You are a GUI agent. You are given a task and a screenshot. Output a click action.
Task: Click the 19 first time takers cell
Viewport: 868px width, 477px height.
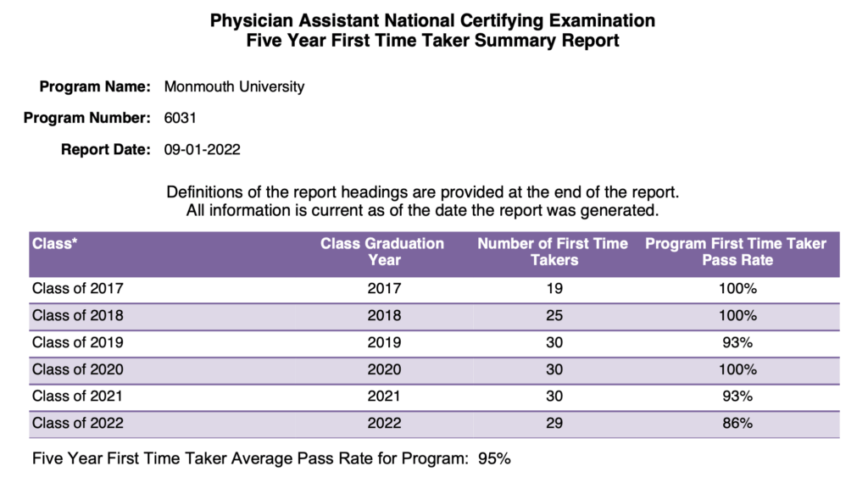554,288
